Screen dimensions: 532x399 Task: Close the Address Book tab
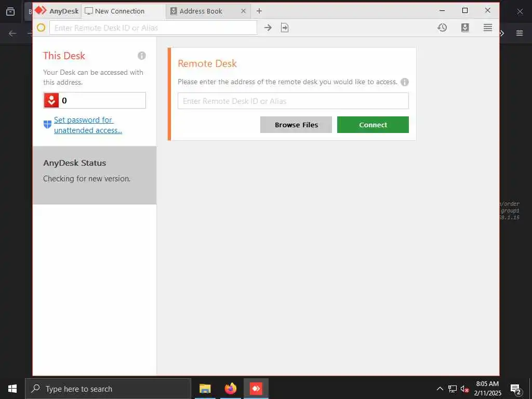point(243,11)
